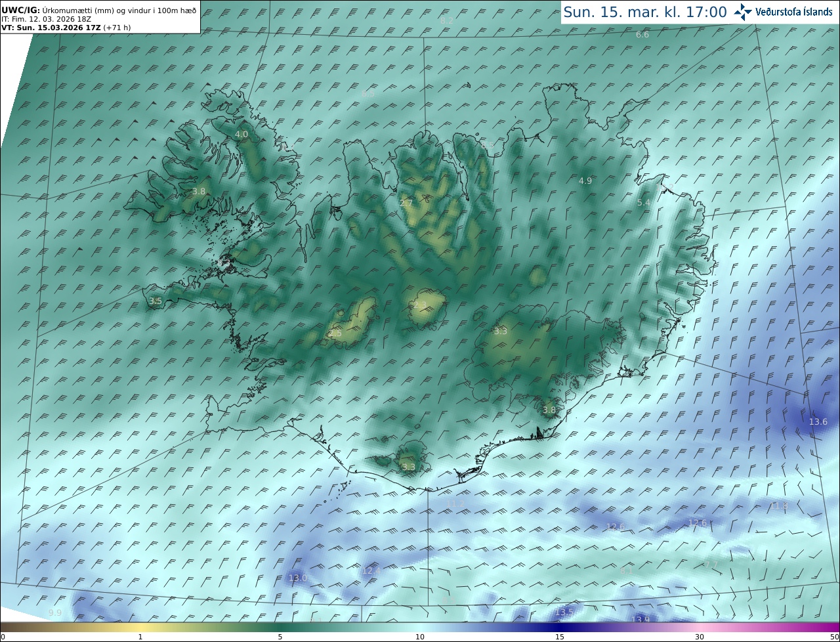Click the 11.8 value label offshore
This screenshot has width=840, height=642.
(x=779, y=505)
